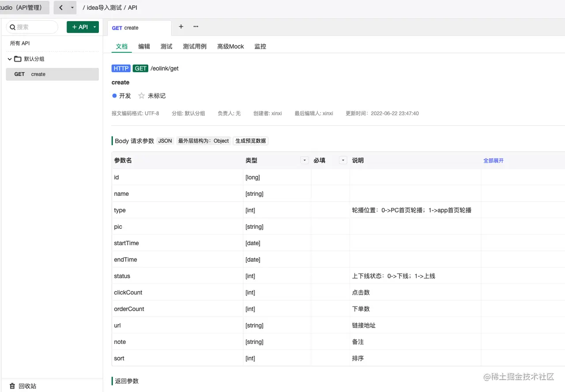565x392 pixels.
Task: Select the orderCount parameter cell
Action: click(129, 309)
